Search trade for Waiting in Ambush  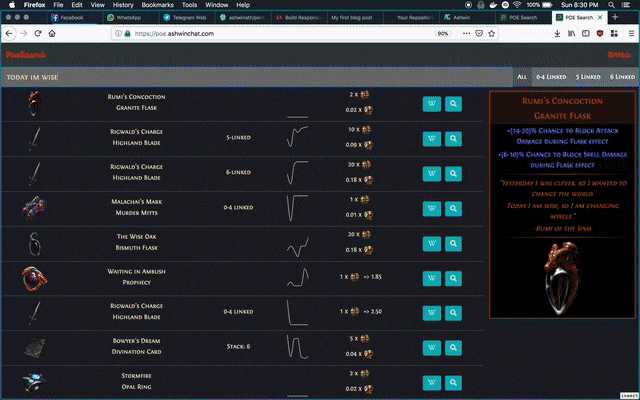coord(453,278)
